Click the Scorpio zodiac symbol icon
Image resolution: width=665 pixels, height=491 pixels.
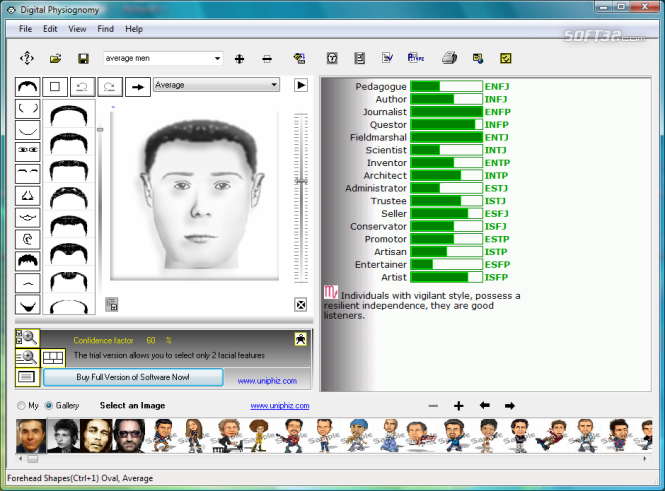click(331, 293)
